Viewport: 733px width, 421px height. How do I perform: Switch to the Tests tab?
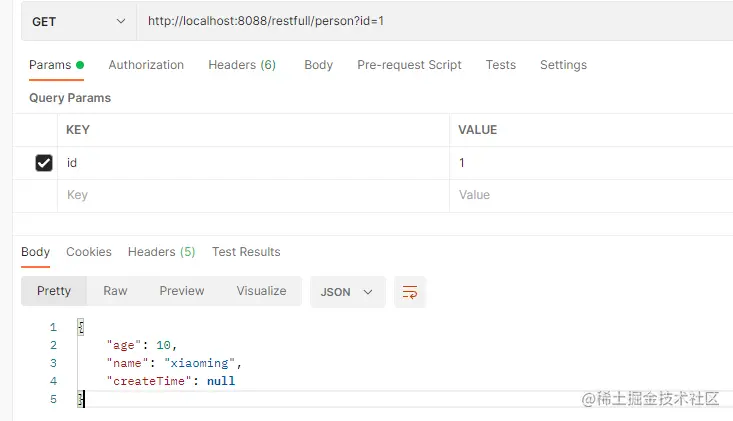point(500,65)
